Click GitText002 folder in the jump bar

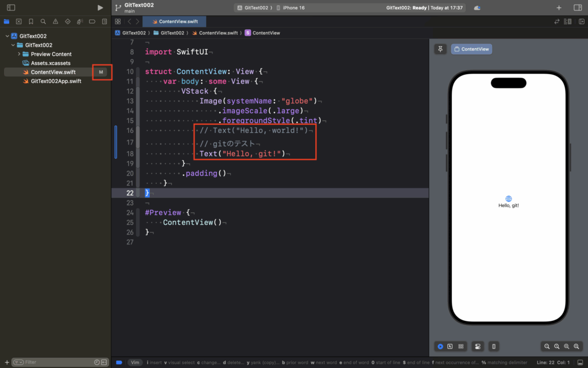169,33
